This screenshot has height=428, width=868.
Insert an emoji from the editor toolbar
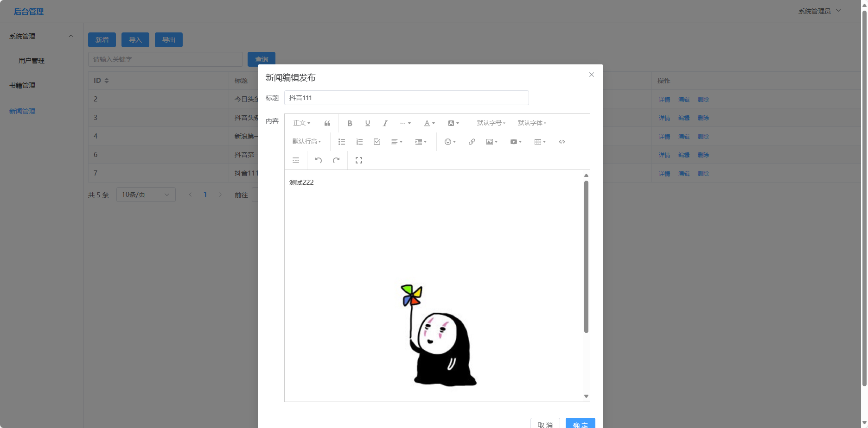tap(448, 141)
